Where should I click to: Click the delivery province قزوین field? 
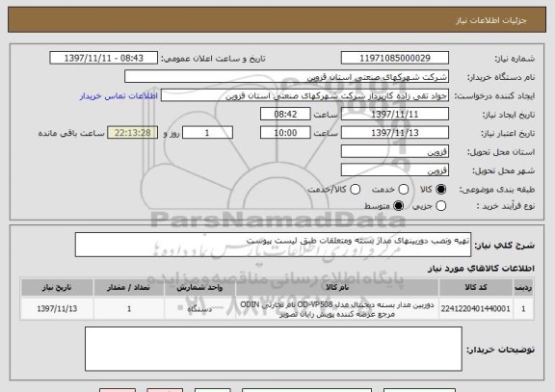click(395, 151)
